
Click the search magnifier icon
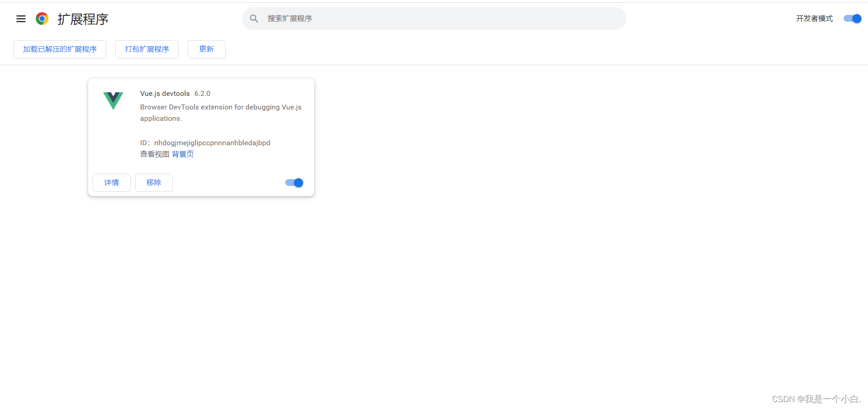tap(255, 19)
